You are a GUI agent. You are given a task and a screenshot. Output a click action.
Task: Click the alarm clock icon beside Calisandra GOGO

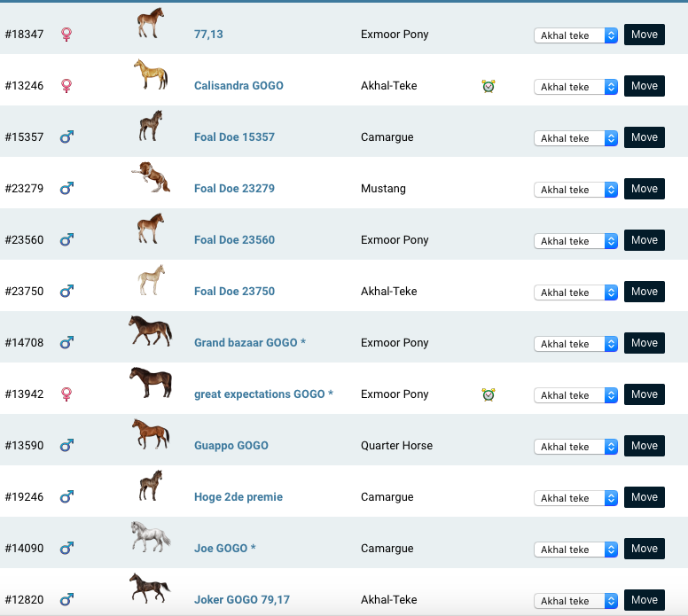click(x=488, y=86)
